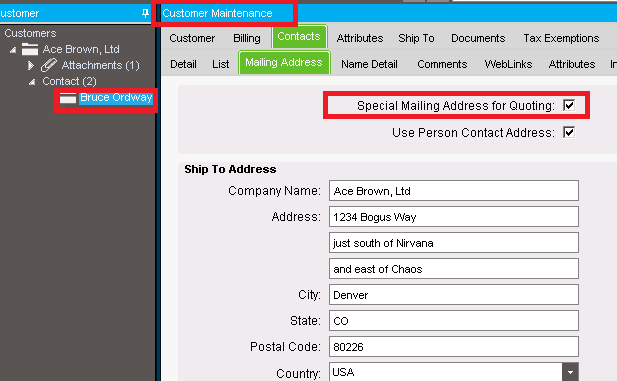Select the top-level Contacts tab

(299, 37)
